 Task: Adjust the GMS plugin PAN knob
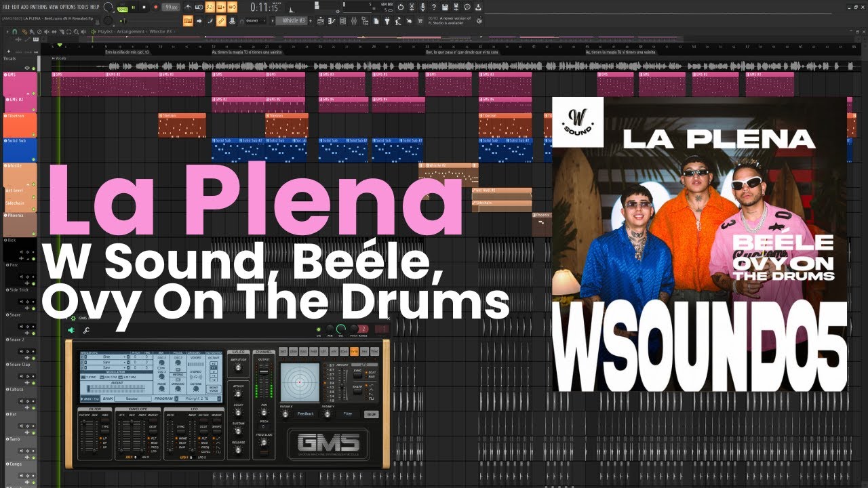coord(330,329)
